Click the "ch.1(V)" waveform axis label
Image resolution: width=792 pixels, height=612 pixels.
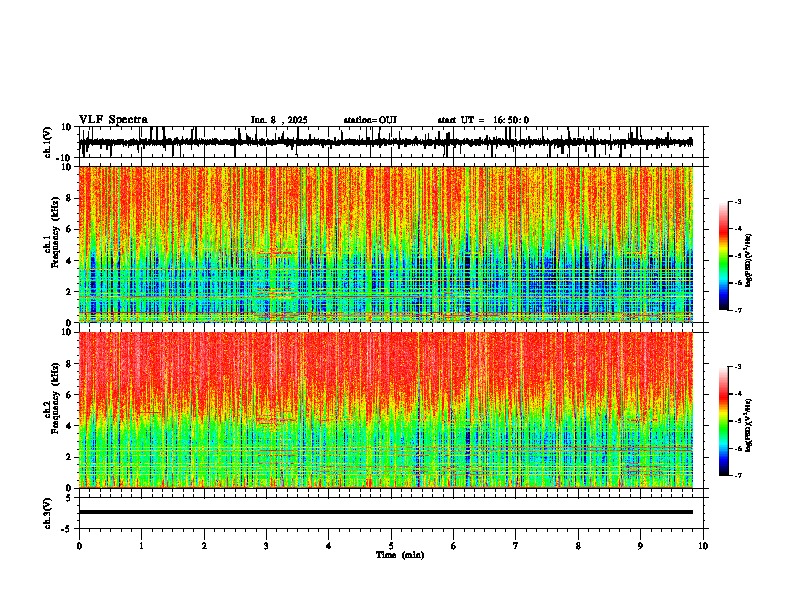48,142
